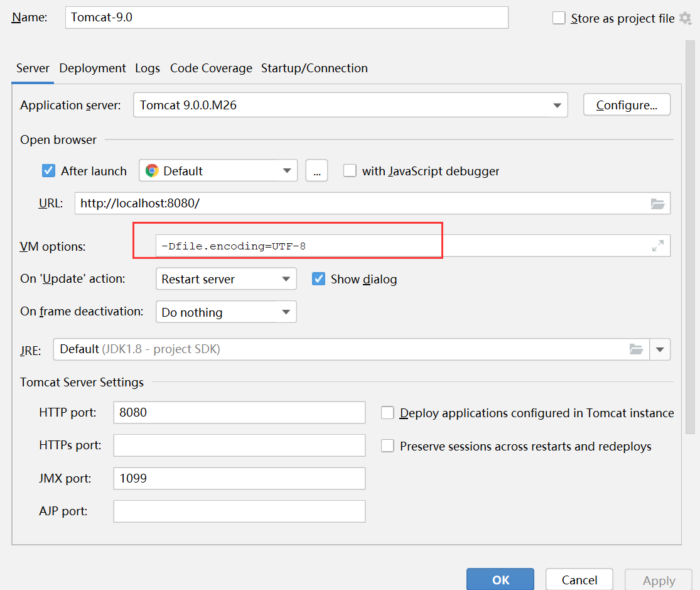Viewport: 700px width, 590px height.
Task: Click the VM options field with -Dfile.encoding=UTF-8
Action: coord(412,246)
